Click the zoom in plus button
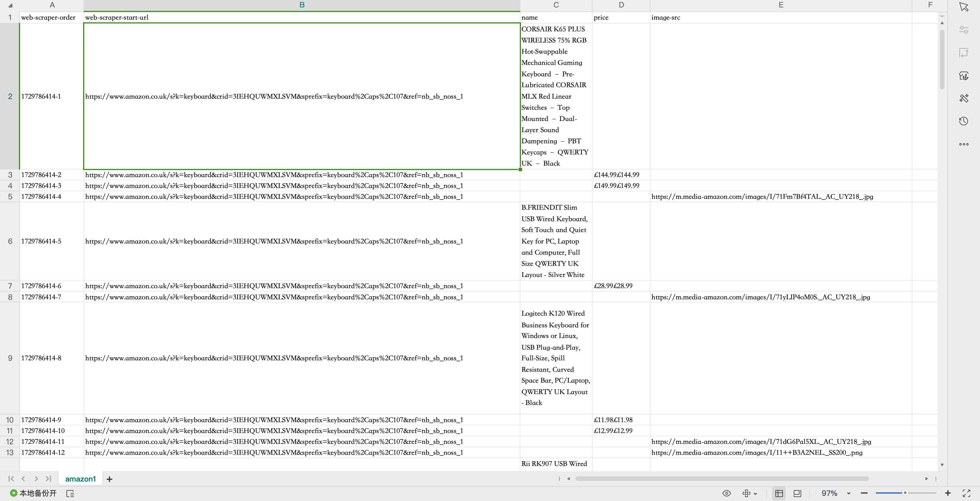980x501 pixels. [948, 493]
